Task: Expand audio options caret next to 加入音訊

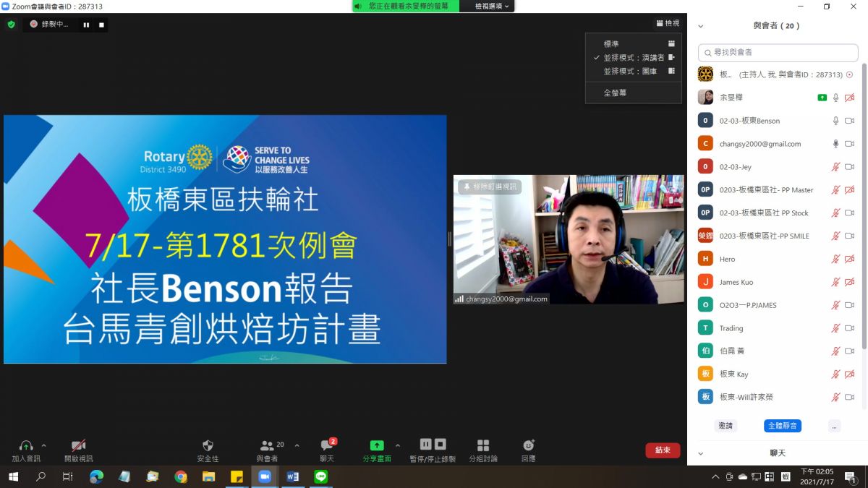Action: [x=43, y=446]
